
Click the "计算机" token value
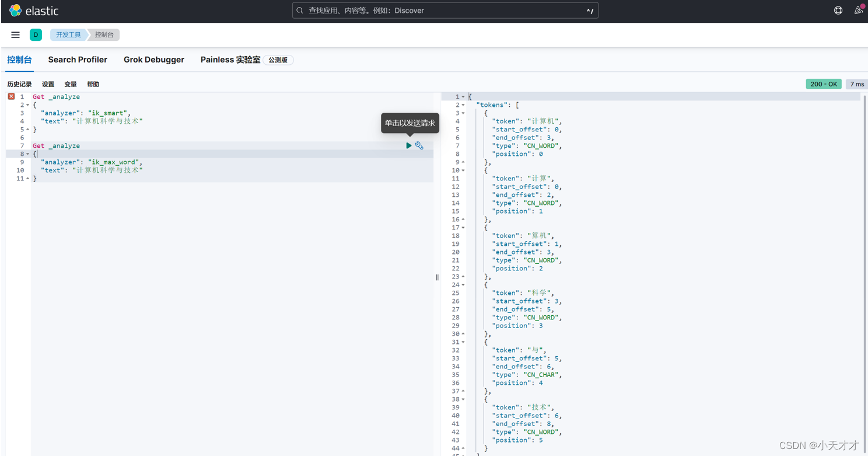coord(542,121)
